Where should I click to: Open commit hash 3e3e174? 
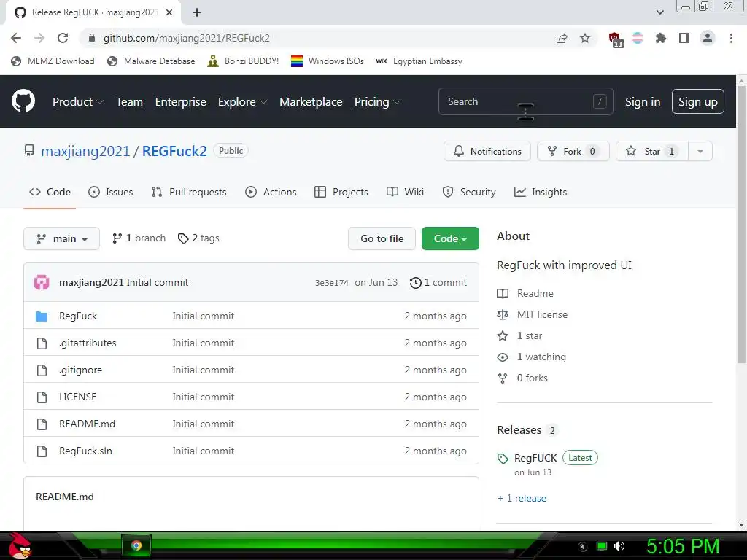332,283
